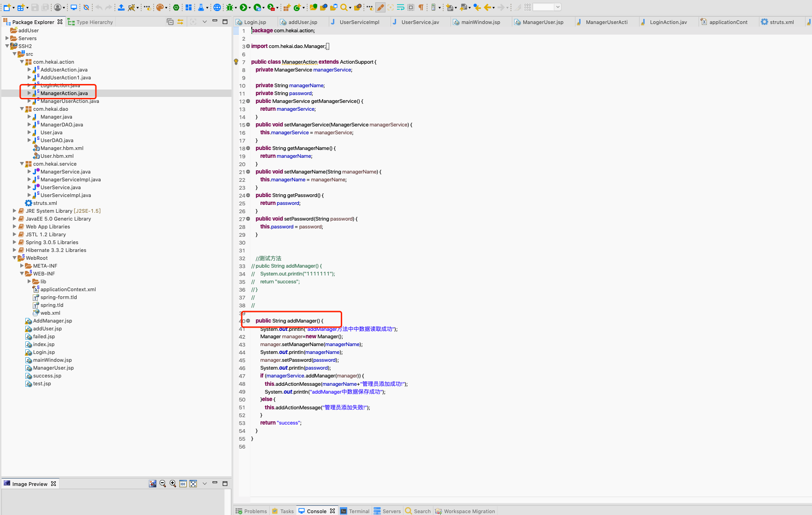Zoom out in Image Preview panel

tap(163, 484)
